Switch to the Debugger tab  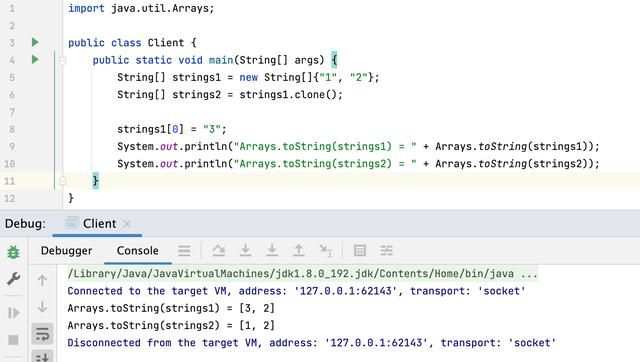(x=67, y=251)
